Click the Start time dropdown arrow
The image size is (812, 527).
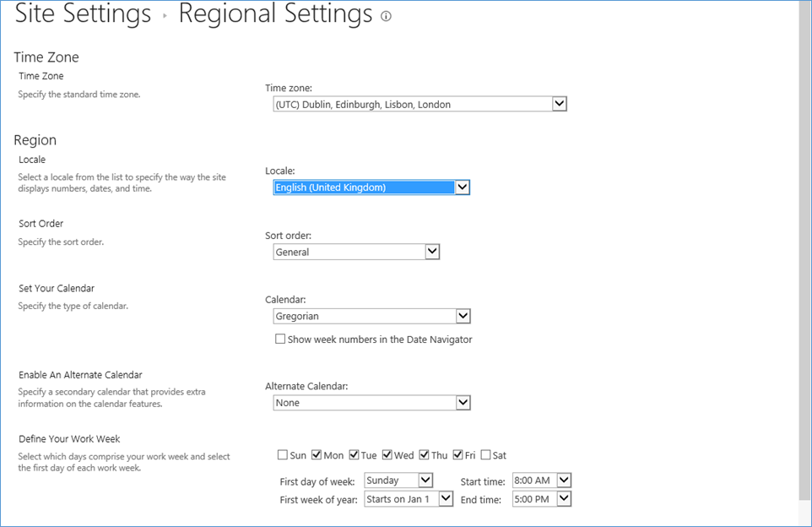[565, 480]
